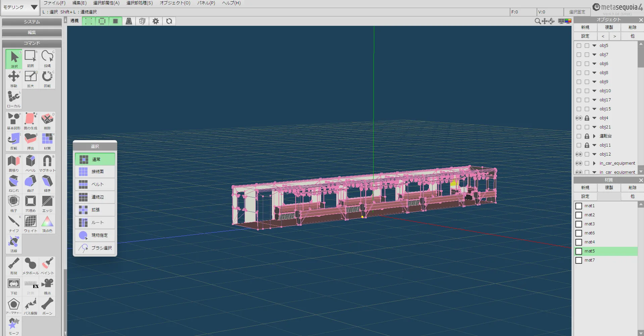Select the Lasso (投縄) selection tool
This screenshot has height=336, width=644.
point(47,58)
